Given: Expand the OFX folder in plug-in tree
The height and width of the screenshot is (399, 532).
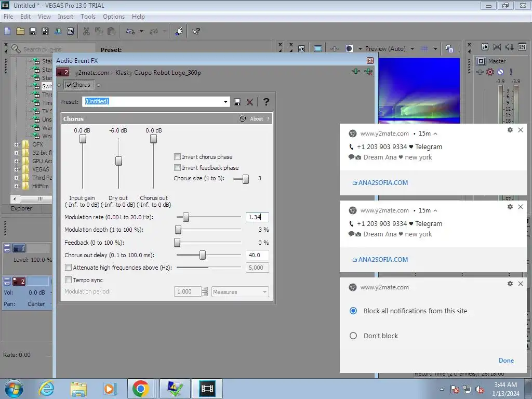Looking at the screenshot, I should pyautogui.click(x=16, y=144).
